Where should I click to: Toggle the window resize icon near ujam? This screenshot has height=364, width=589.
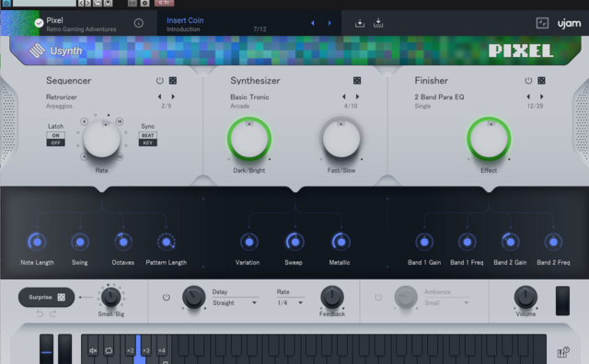[x=542, y=23]
